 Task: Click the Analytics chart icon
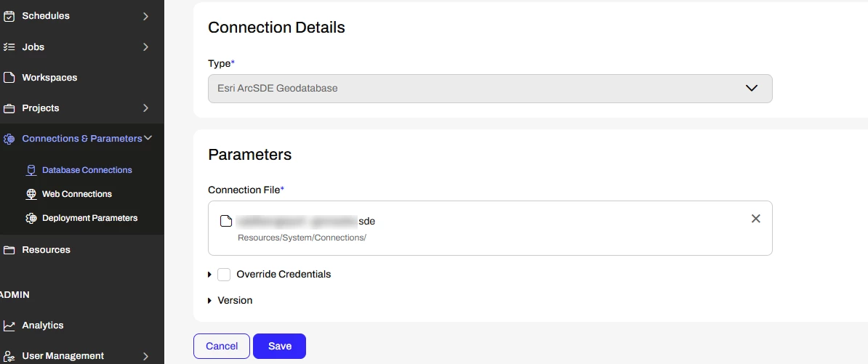[9, 325]
